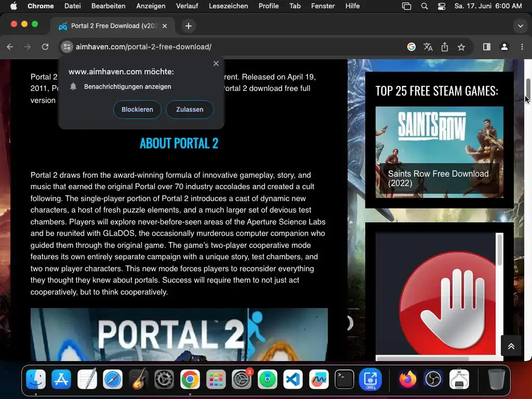Open the Fenster menu
Image resolution: width=532 pixels, height=399 pixels.
pyautogui.click(x=323, y=6)
